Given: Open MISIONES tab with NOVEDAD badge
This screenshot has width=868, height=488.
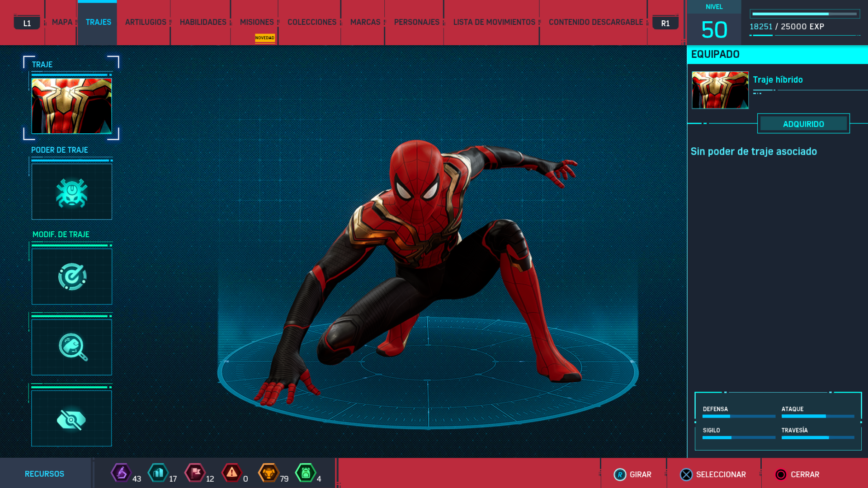Looking at the screenshot, I should pyautogui.click(x=257, y=22).
